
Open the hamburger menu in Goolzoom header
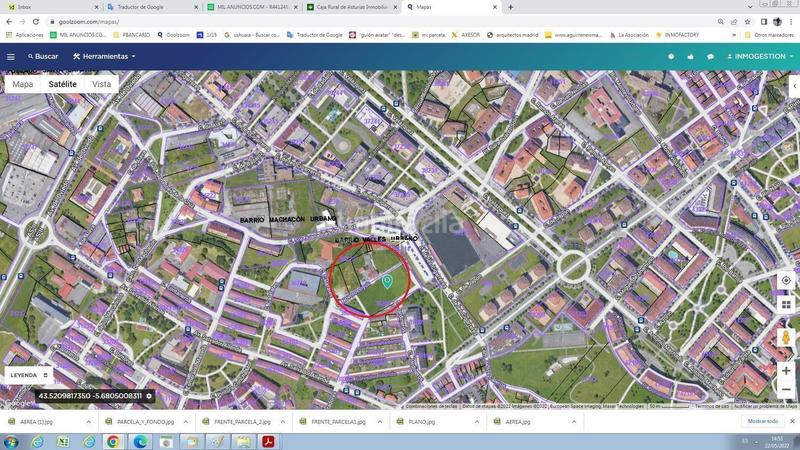(x=11, y=56)
